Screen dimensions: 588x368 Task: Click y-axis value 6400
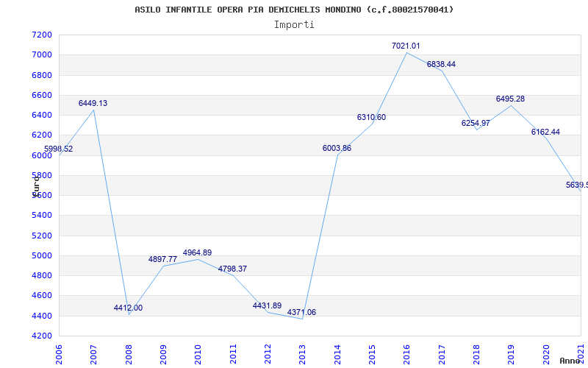(43, 116)
